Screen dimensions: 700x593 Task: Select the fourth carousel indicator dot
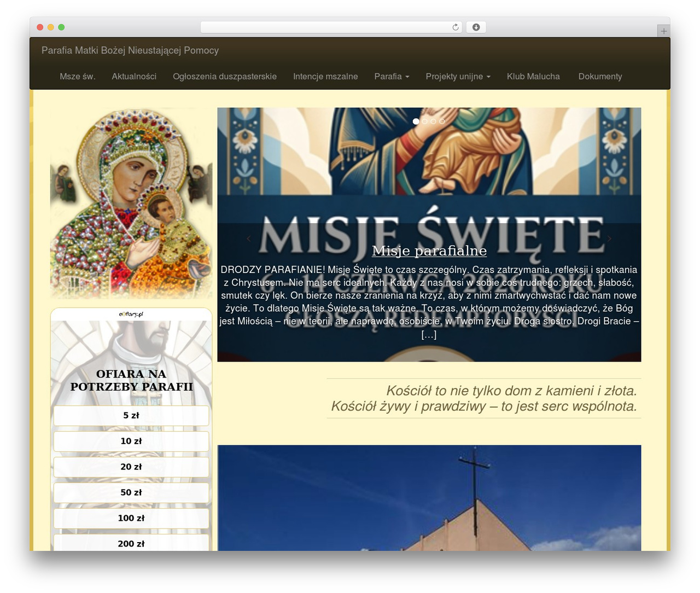tap(442, 121)
